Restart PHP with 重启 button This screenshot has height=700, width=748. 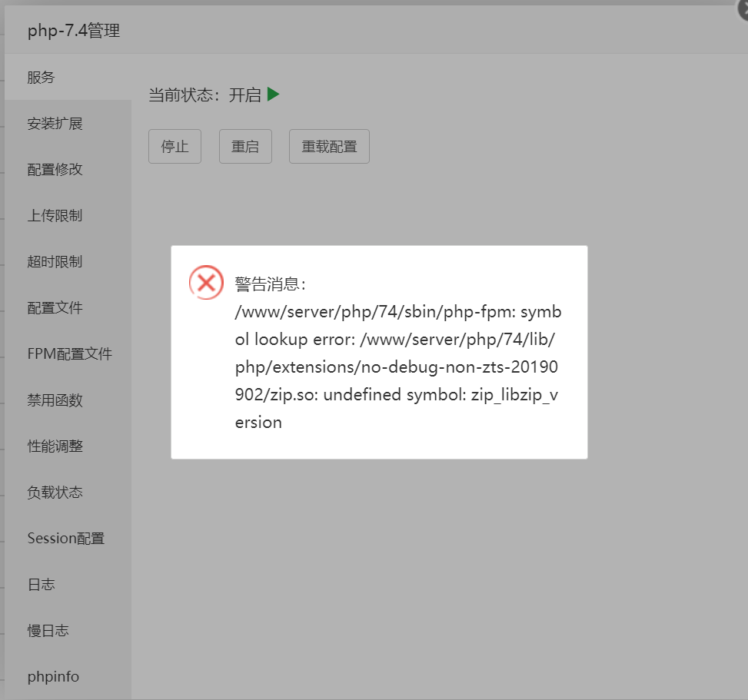pyautogui.click(x=245, y=147)
